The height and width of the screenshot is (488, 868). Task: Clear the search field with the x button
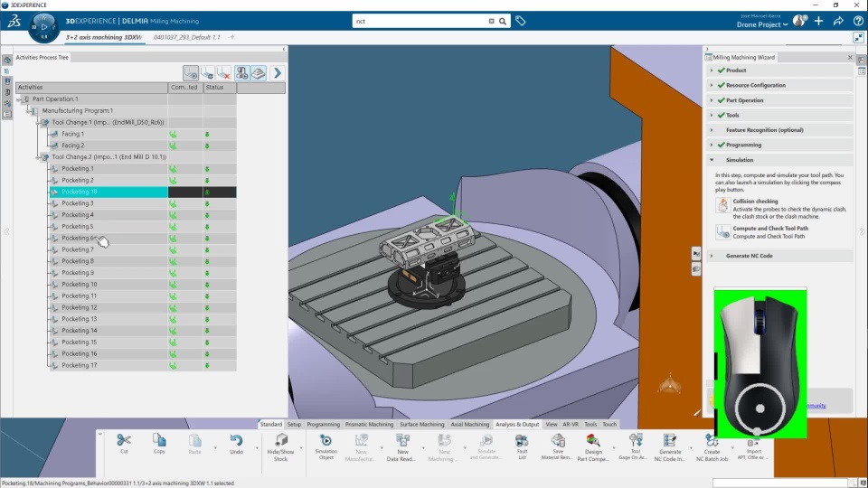[x=491, y=21]
